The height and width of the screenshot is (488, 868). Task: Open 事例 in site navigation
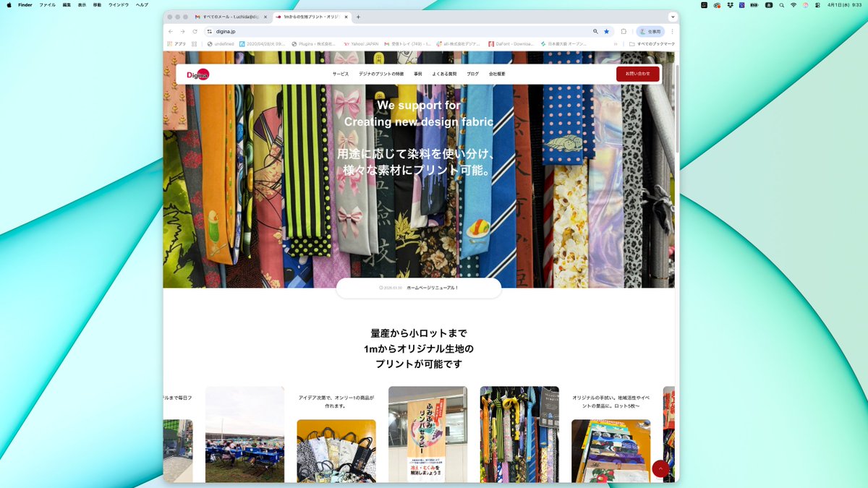click(x=418, y=74)
